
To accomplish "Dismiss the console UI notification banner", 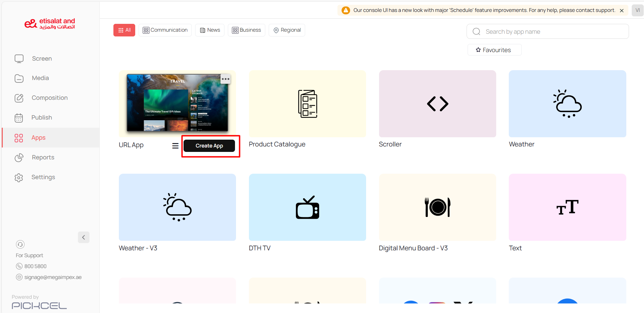I will [622, 11].
